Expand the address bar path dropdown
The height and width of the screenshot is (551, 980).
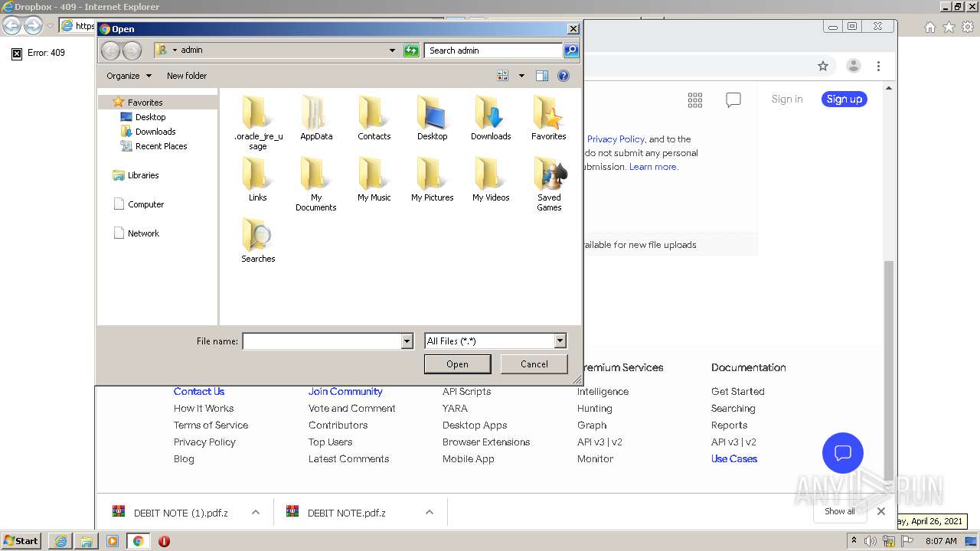[x=393, y=51]
